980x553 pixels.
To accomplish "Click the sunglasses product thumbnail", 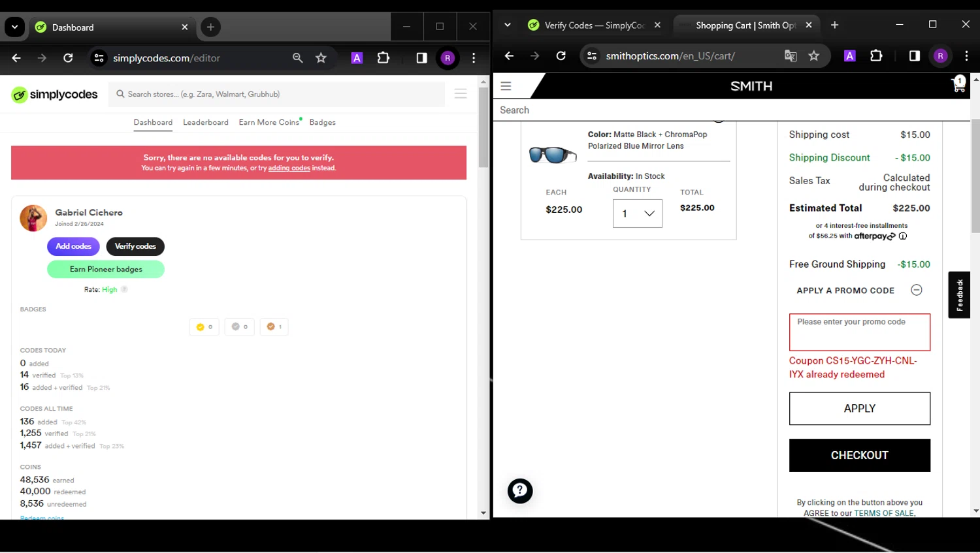I will tap(553, 154).
